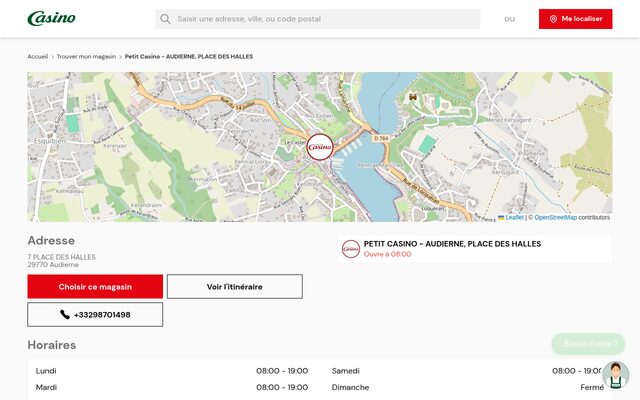
Task: Click the Samedi opening hours row
Action: coord(468,371)
